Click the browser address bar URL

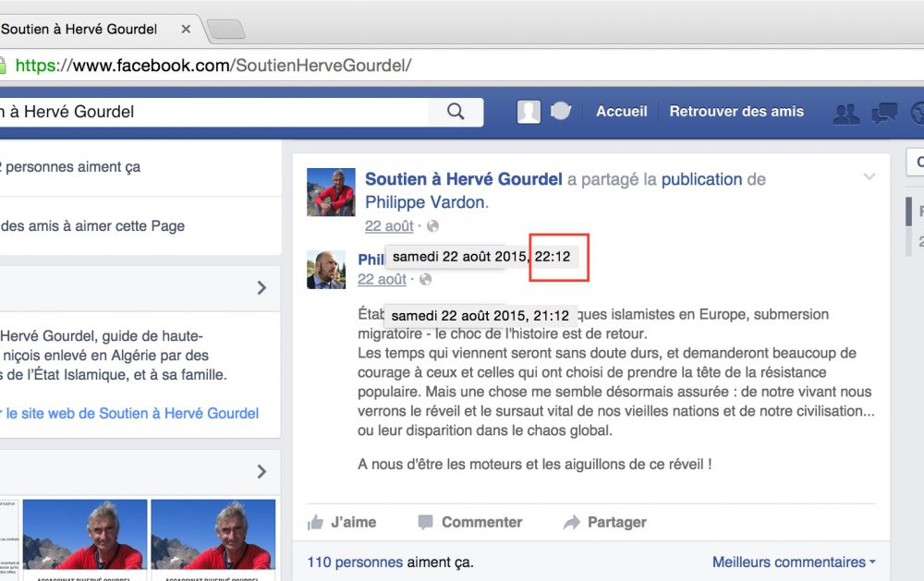coord(213,66)
